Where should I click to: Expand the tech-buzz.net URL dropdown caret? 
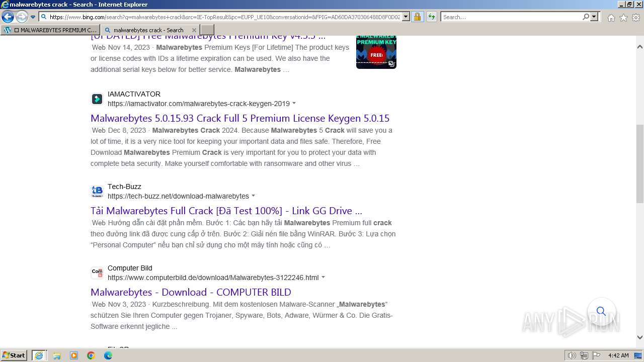point(254,196)
